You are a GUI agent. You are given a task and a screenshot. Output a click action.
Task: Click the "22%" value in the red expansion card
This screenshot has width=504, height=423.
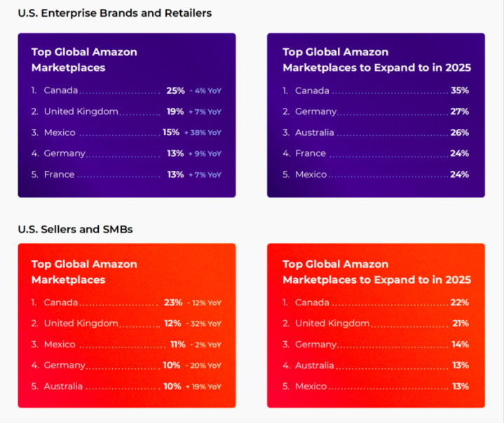coord(460,303)
